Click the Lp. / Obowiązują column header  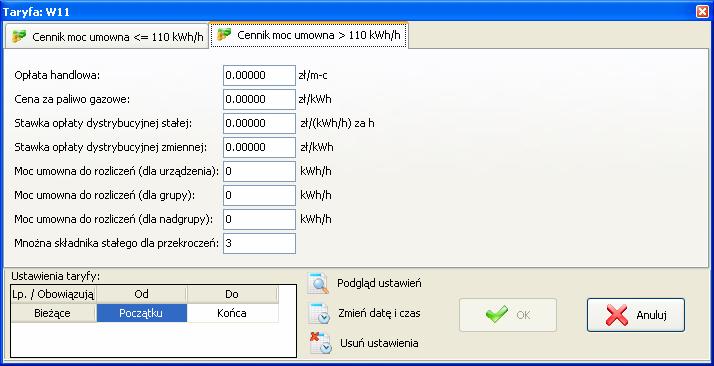coord(53,295)
